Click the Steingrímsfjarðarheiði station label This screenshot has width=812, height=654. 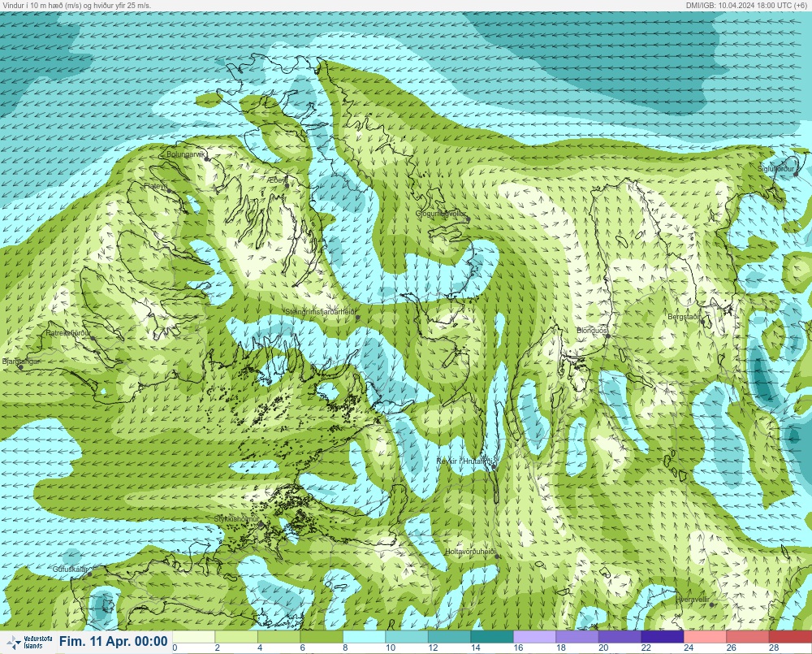tap(321, 312)
